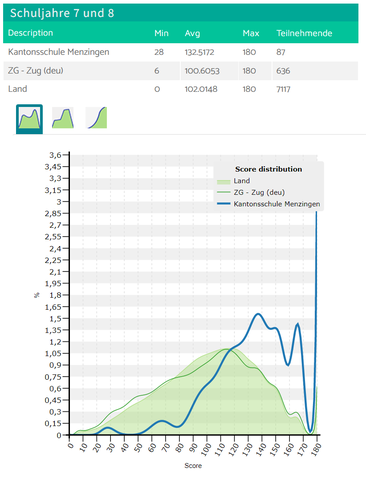Sort by the Max column header
The height and width of the screenshot is (480, 366).
251,33
